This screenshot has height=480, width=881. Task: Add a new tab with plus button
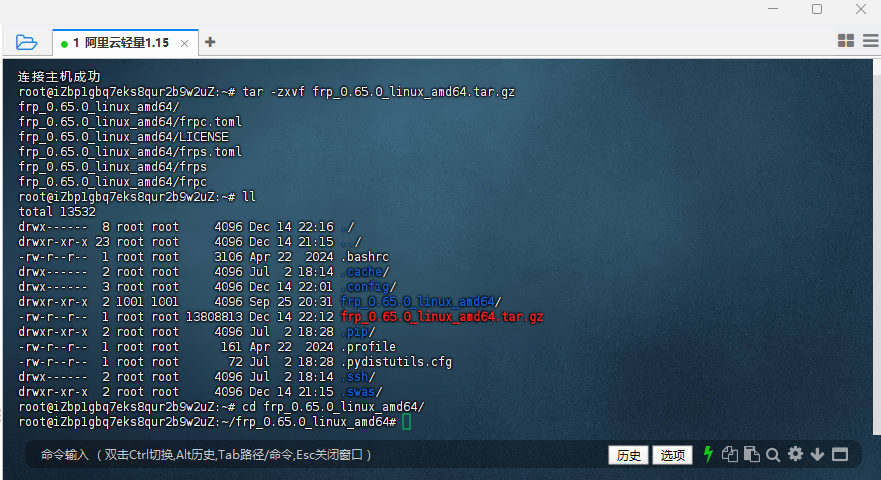coord(210,42)
